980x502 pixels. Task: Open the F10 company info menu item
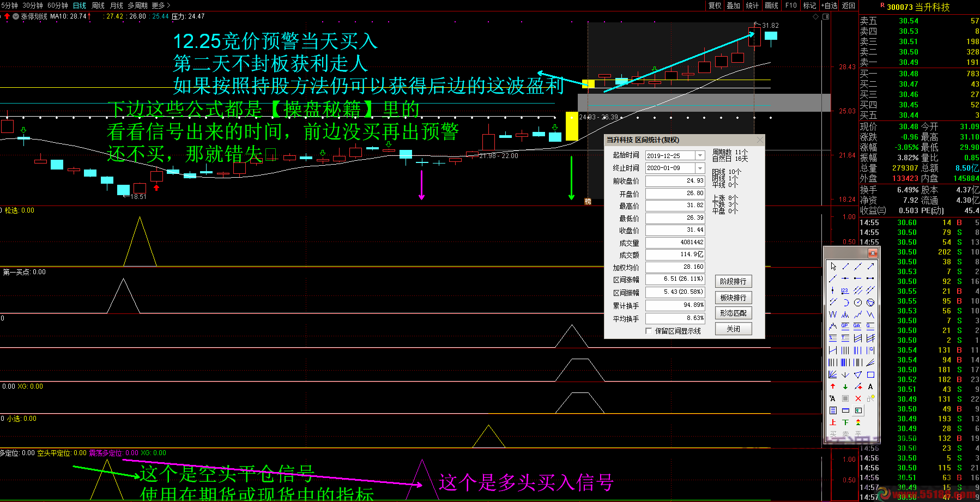(x=791, y=5)
